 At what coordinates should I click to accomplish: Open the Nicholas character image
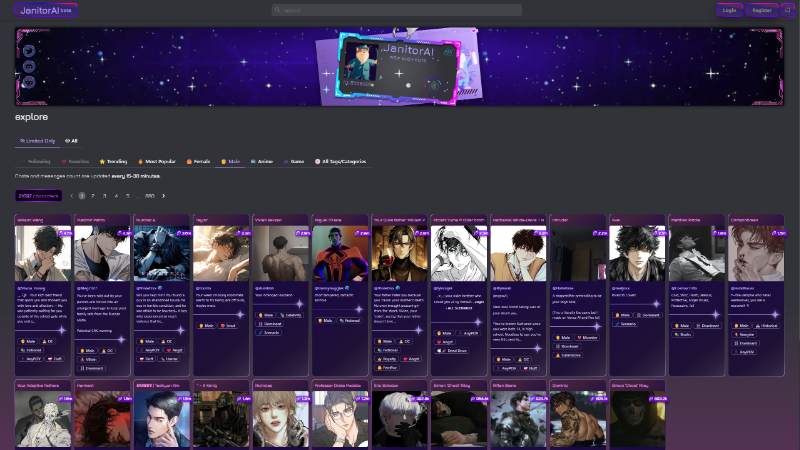click(281, 419)
